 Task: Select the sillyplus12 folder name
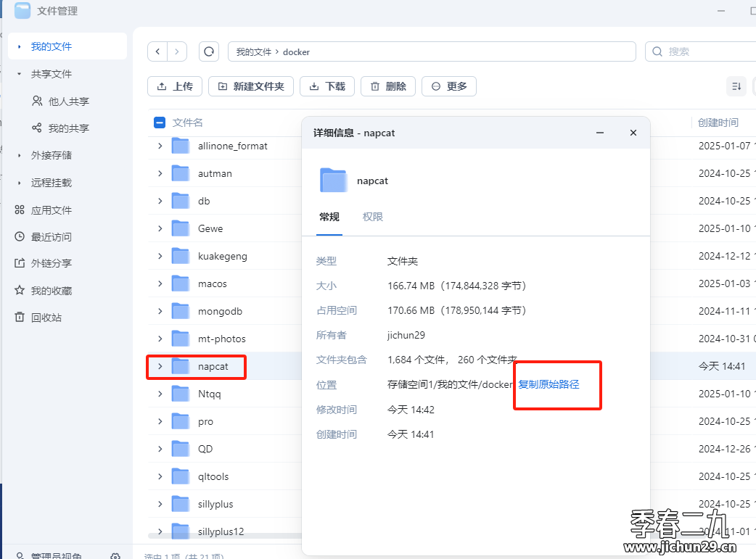click(x=221, y=531)
